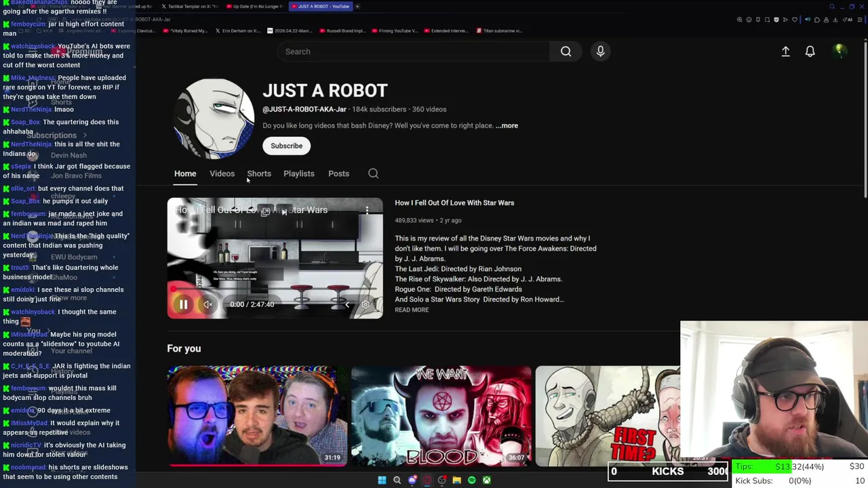Open the Playlists channel tab
Screen dimensions: 868x488
click(298, 174)
